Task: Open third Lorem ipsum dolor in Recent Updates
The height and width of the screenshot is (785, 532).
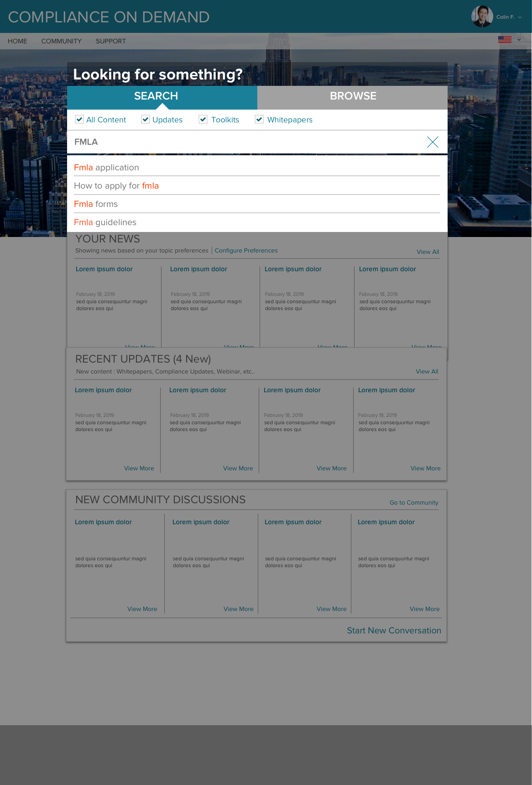Action: tap(292, 390)
